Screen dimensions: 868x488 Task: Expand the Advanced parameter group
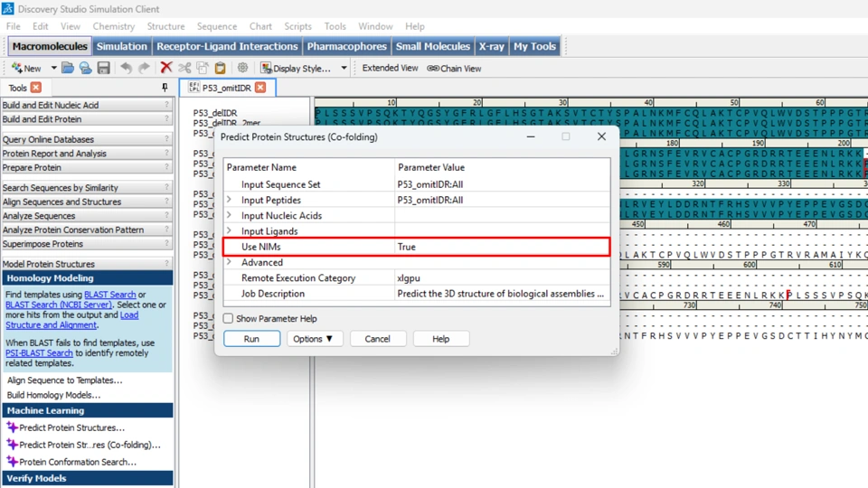(229, 262)
